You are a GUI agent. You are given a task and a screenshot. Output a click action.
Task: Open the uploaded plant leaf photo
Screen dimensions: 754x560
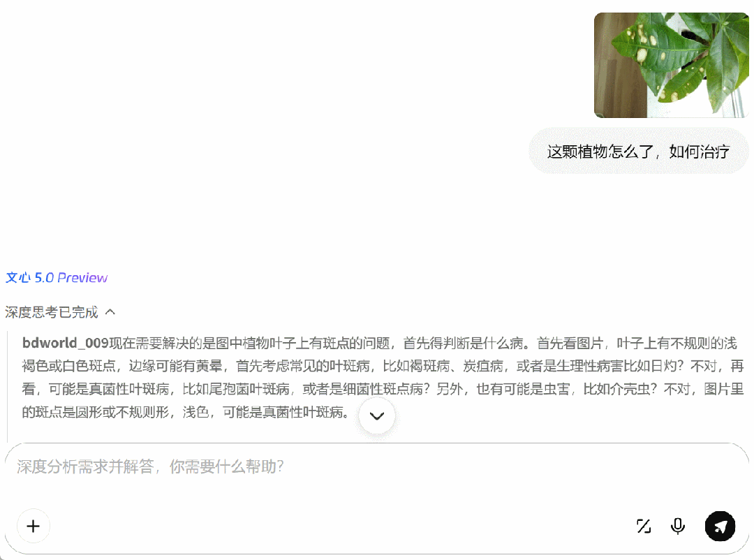(x=672, y=65)
